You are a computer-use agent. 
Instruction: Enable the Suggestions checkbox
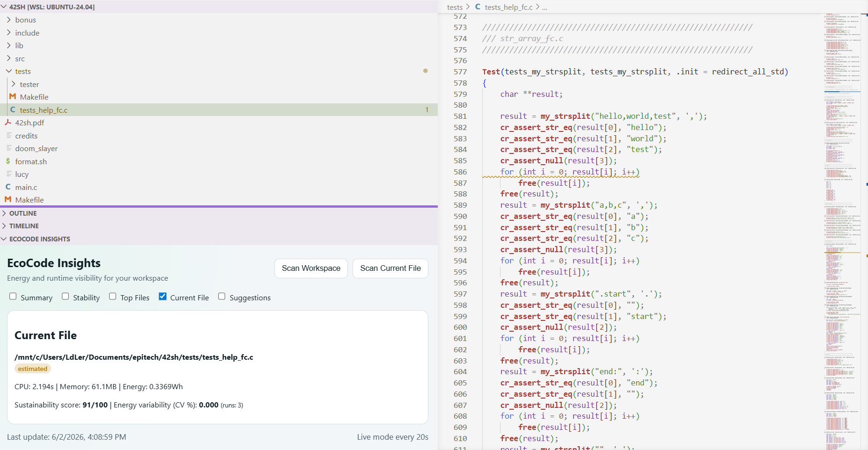[222, 296]
